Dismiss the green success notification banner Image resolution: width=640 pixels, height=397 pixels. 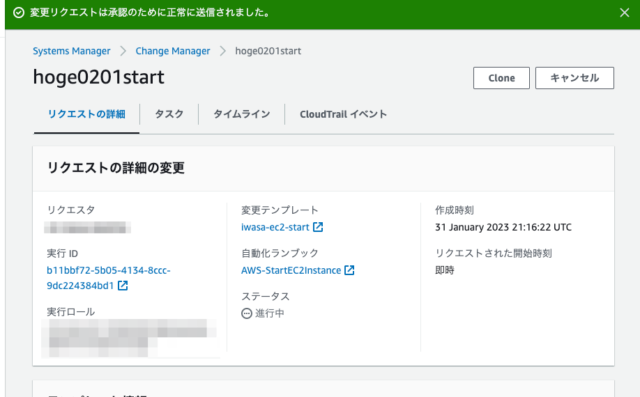point(624,13)
